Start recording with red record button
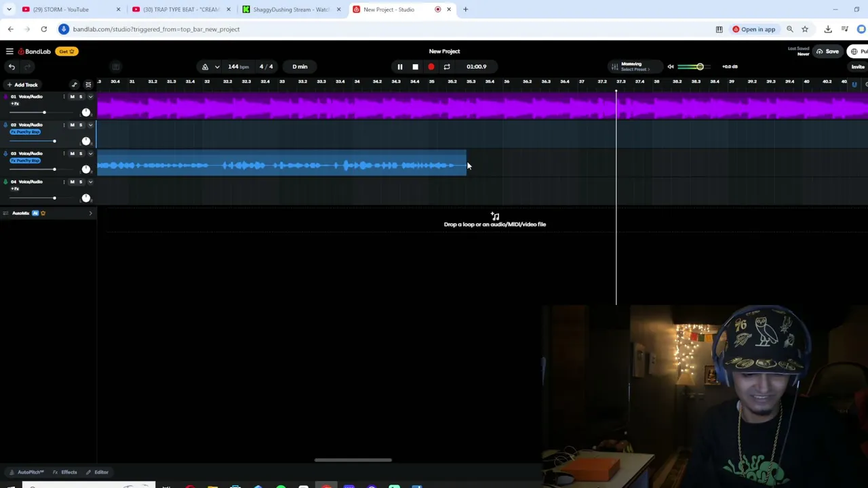The width and height of the screenshot is (868, 488). [x=431, y=66]
